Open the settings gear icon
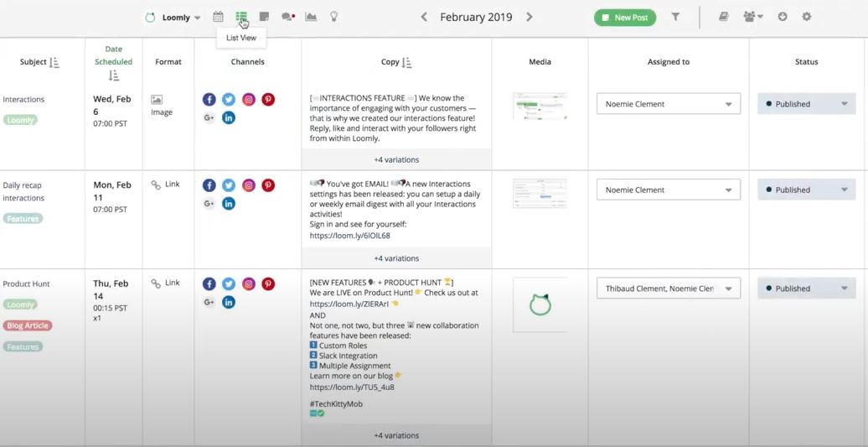 [x=807, y=17]
